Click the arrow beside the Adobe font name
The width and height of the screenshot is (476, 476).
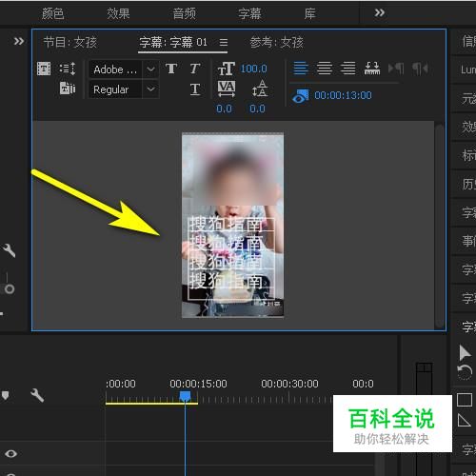[150, 69]
